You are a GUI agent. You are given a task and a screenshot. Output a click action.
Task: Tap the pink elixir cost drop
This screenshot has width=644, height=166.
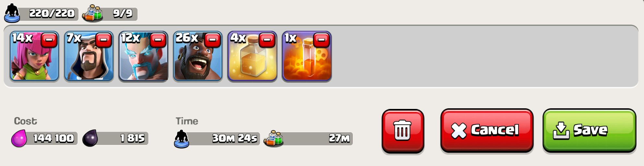point(19,138)
